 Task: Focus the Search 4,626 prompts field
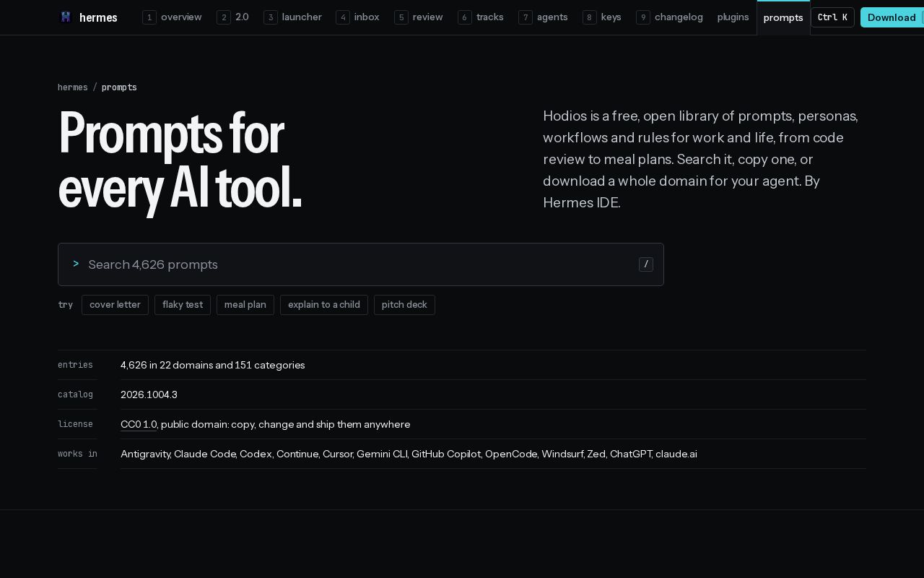[x=361, y=264]
